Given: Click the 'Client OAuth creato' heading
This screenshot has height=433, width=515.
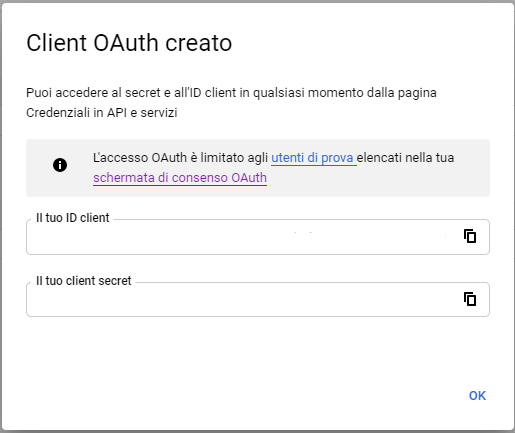Looking at the screenshot, I should (129, 43).
